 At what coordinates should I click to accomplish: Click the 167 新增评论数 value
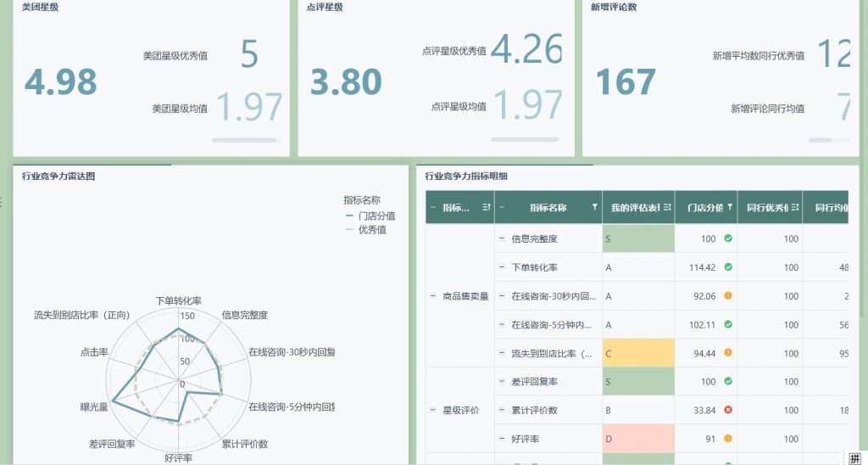click(626, 81)
